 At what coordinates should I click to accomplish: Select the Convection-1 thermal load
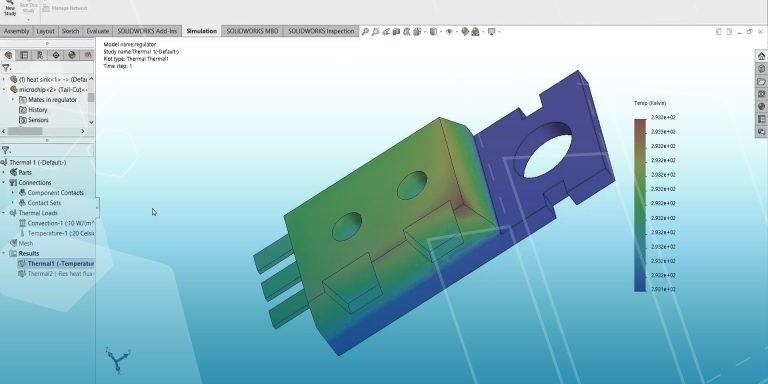(x=56, y=223)
